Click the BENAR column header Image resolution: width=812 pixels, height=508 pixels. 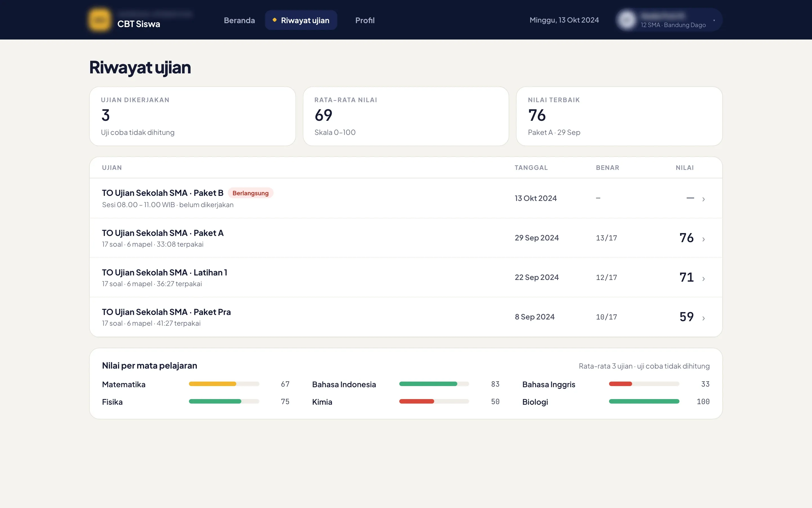pos(607,168)
